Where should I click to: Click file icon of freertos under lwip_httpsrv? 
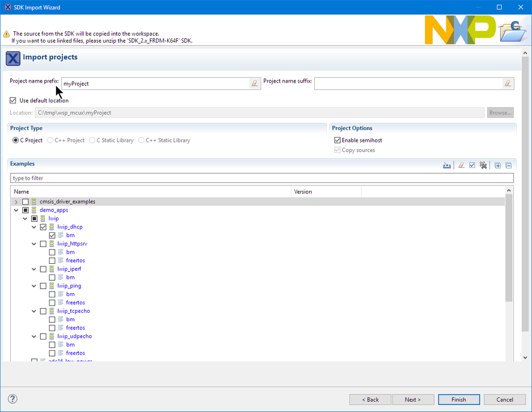tap(60, 261)
